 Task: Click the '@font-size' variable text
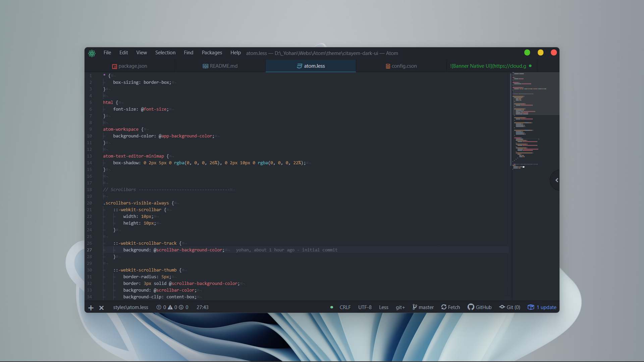tap(154, 109)
